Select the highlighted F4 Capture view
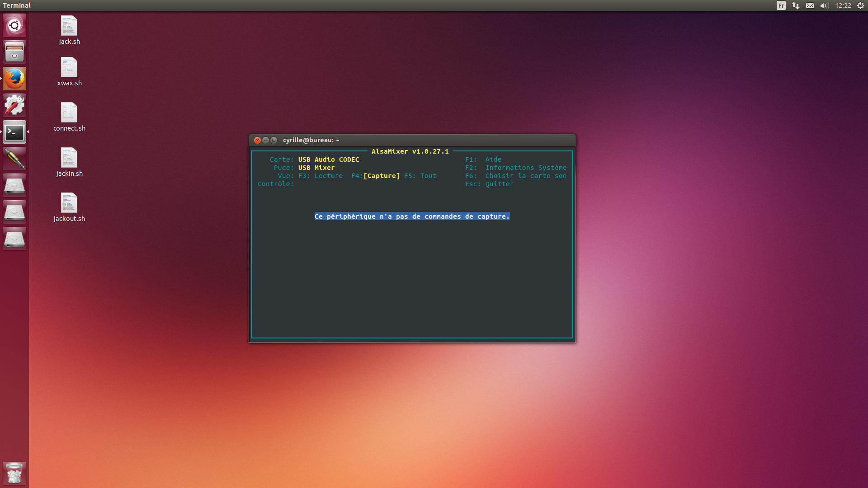This screenshot has width=868, height=488. [x=381, y=176]
